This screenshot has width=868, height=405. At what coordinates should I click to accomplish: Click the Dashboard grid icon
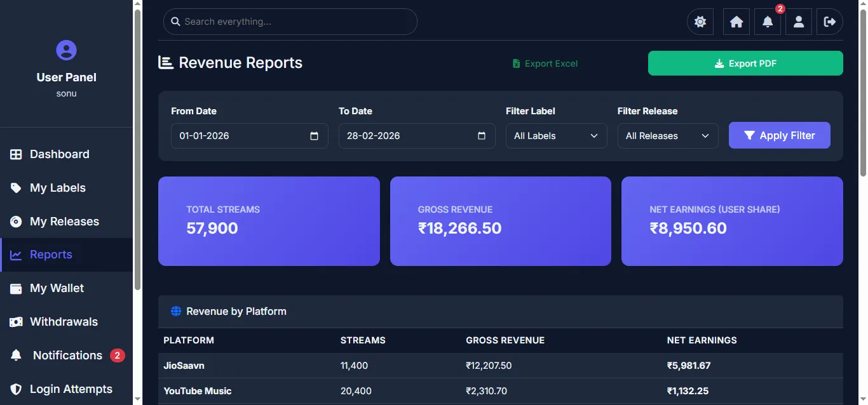16,154
